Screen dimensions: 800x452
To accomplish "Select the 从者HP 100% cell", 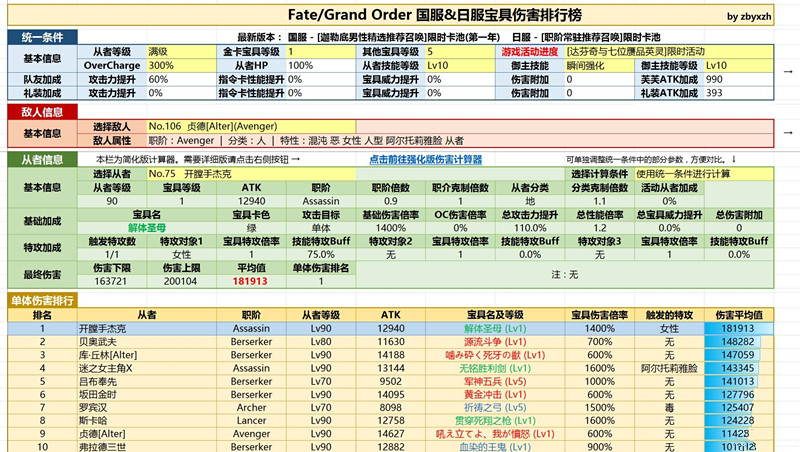I will point(321,65).
